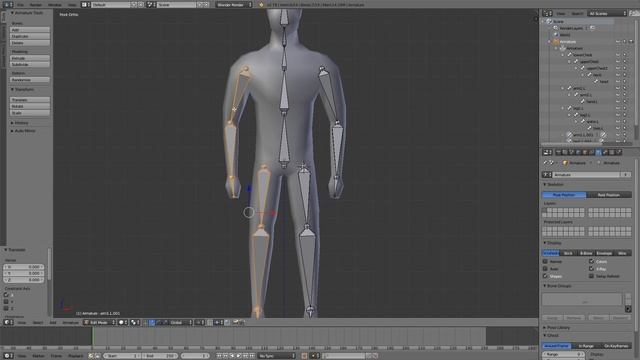Click the 3D view editor type icon

(x=8, y=322)
